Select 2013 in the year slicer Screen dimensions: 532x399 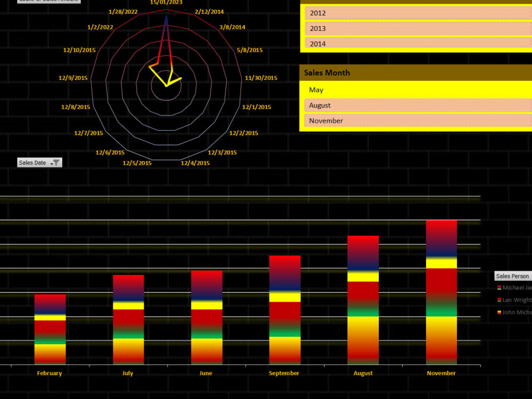click(418, 29)
